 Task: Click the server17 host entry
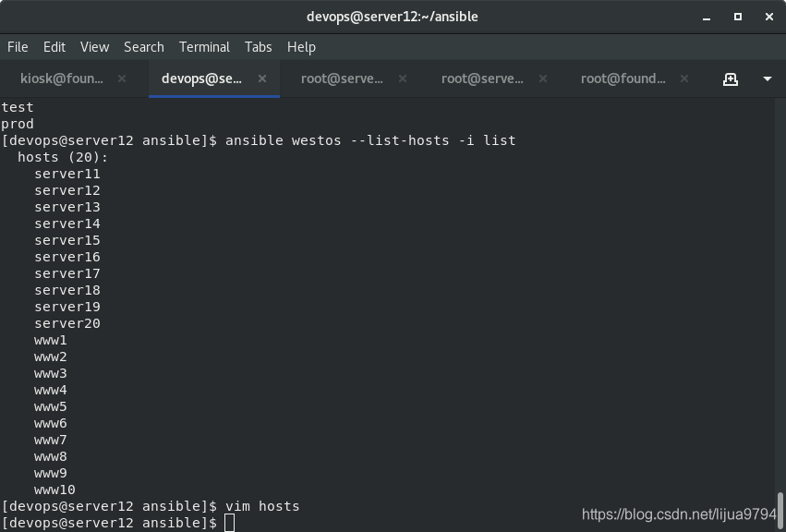click(67, 273)
